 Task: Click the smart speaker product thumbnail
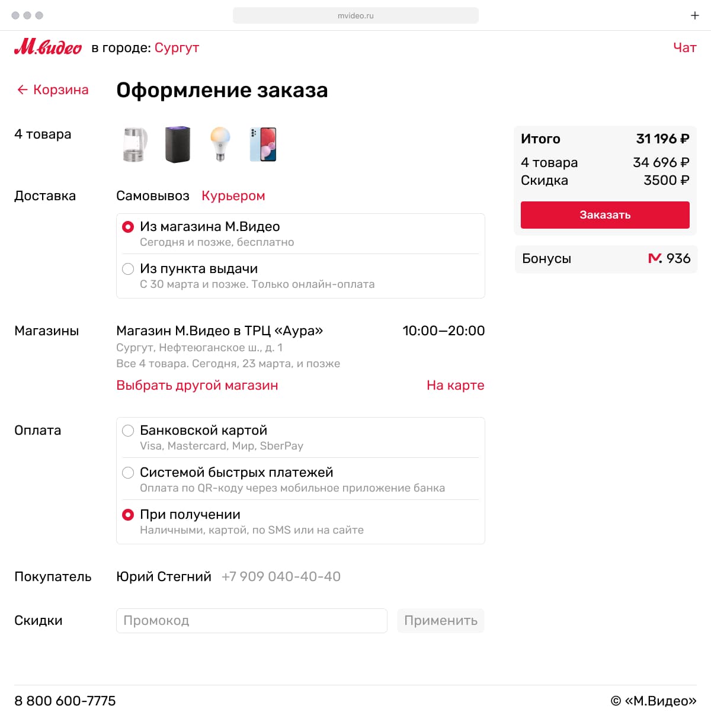tap(178, 144)
